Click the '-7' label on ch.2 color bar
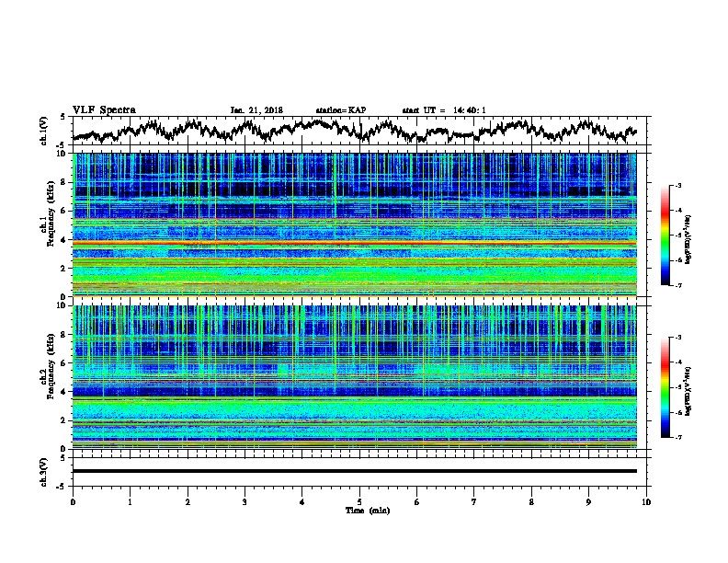728x563 pixels. pos(678,437)
